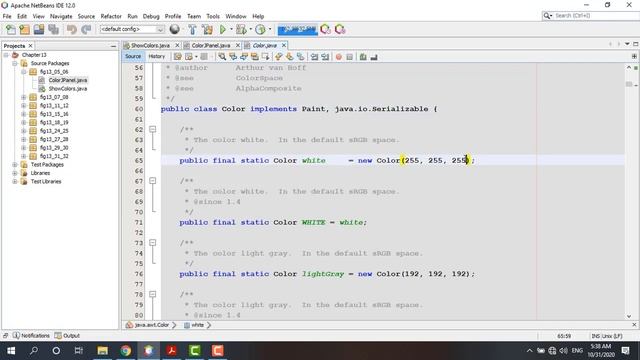Run project with the green play icon
Image resolution: width=640 pixels, height=360 pixels.
[222, 29]
